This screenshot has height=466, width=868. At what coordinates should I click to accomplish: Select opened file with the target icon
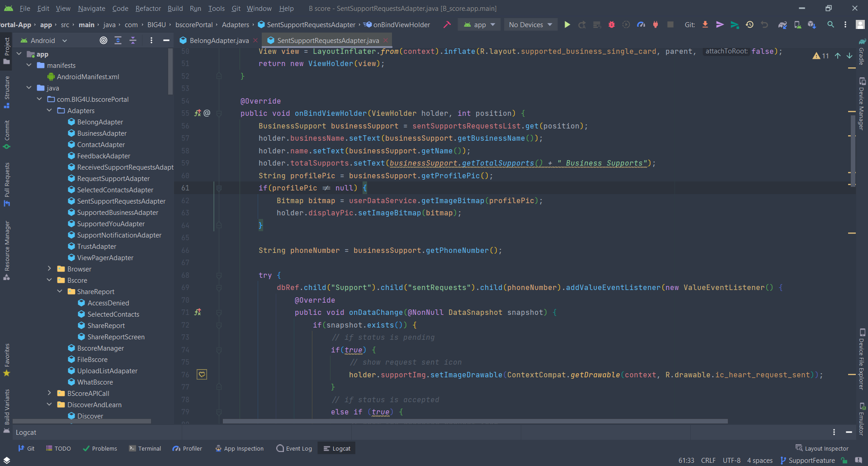click(103, 40)
